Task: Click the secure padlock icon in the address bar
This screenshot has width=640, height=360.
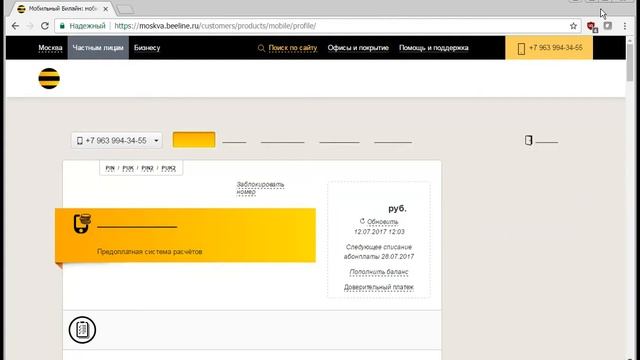Action: coord(62,26)
